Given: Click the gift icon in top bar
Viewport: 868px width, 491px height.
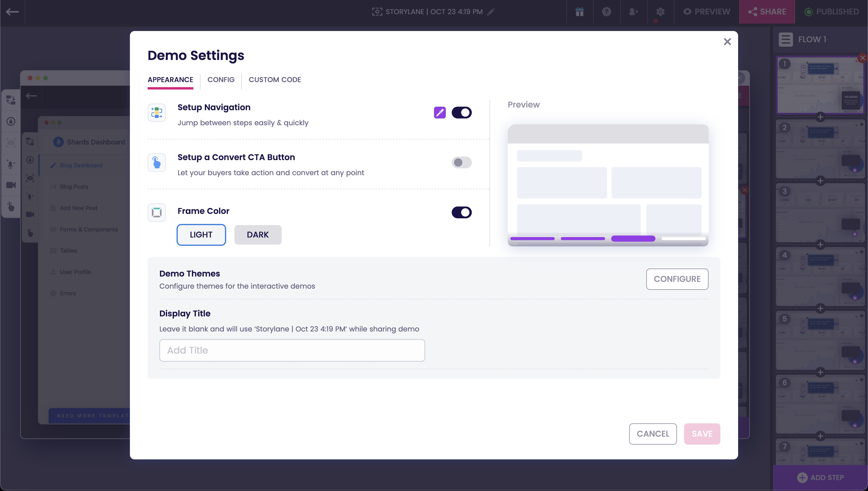Looking at the screenshot, I should pyautogui.click(x=580, y=12).
